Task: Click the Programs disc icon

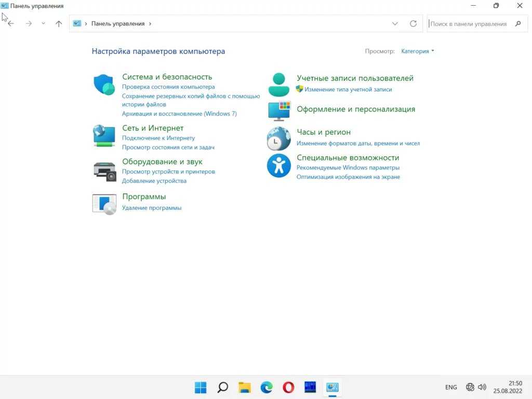Action: coord(104,204)
